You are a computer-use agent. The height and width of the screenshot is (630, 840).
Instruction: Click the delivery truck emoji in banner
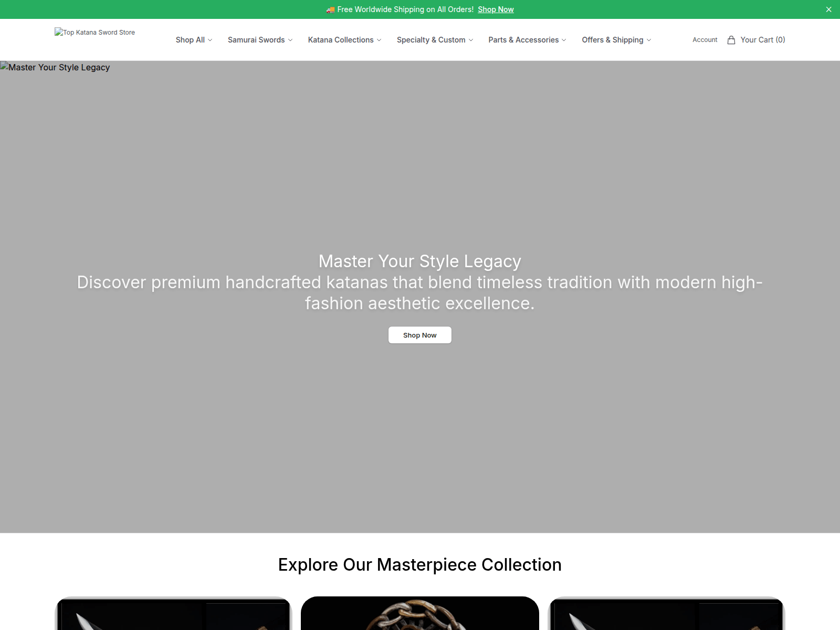tap(330, 9)
